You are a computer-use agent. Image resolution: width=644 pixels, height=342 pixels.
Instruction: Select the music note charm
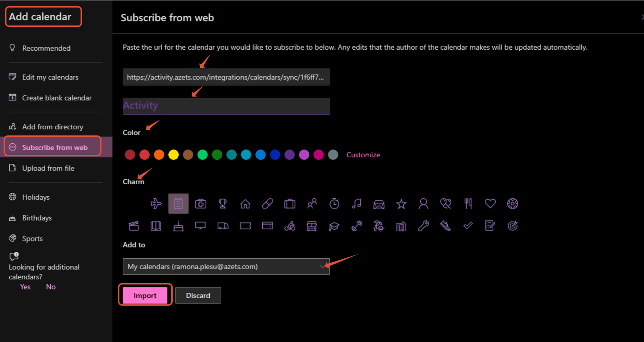pyautogui.click(x=357, y=204)
